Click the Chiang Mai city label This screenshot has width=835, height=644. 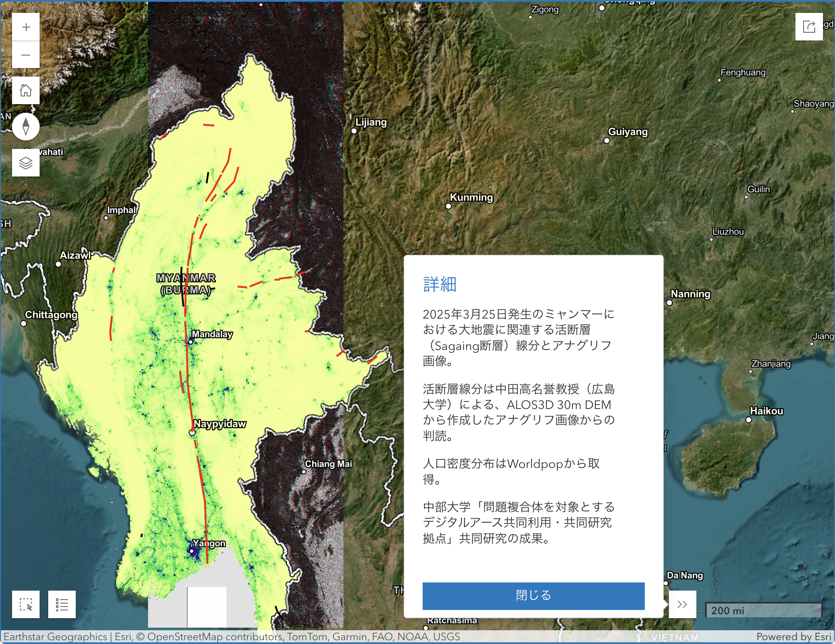click(x=328, y=464)
